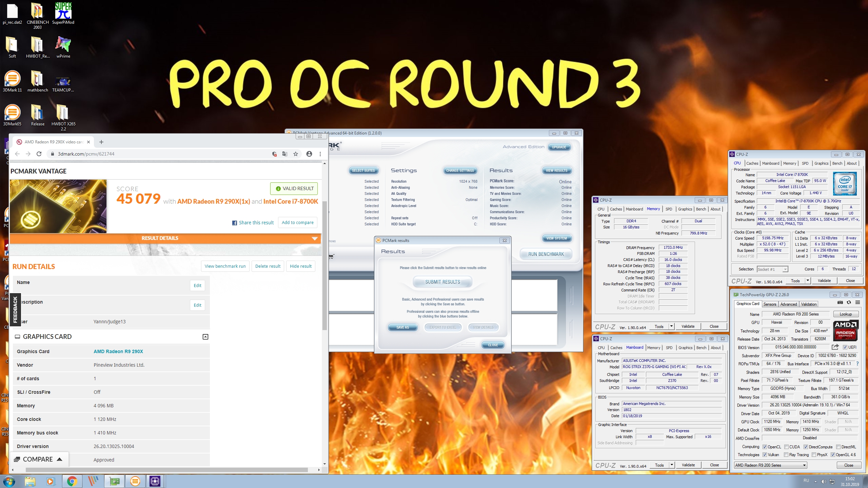Open the wPrime desktop icon
Screen dimensions: 868x488
click(63, 47)
